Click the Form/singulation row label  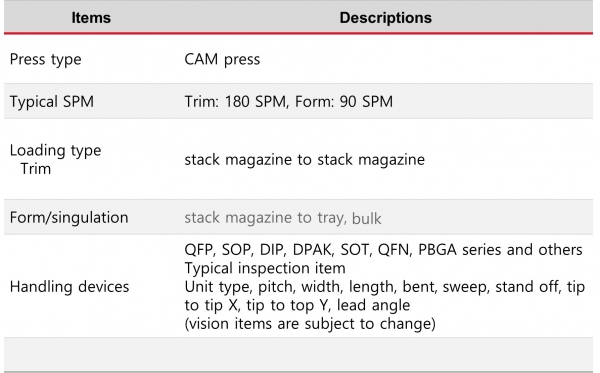coord(69,218)
